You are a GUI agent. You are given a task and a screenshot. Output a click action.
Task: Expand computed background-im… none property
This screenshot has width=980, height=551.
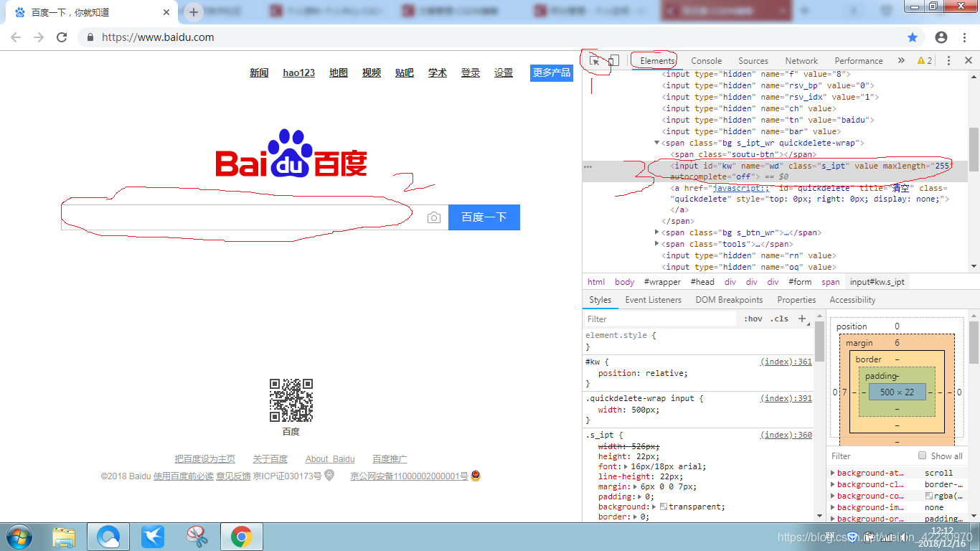pos(832,507)
